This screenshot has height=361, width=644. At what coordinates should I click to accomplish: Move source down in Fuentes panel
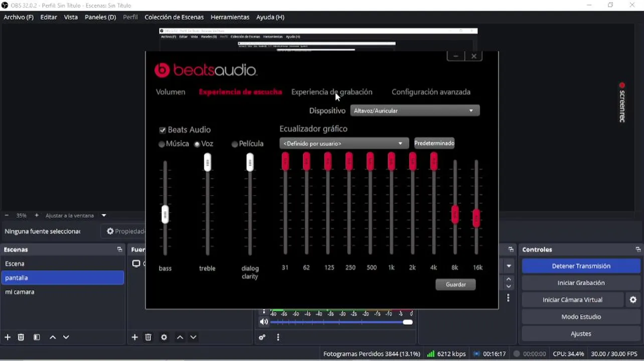[193, 337]
